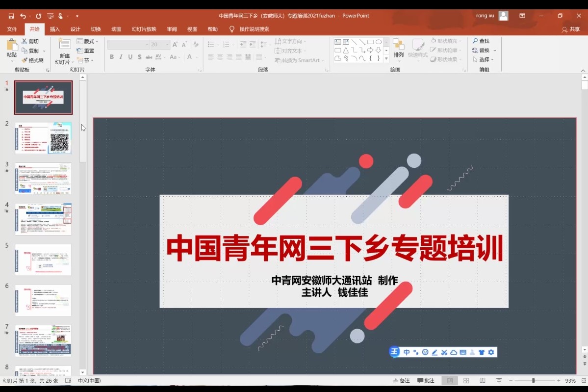Expand the Layout (版式) dropdown
The width and height of the screenshot is (588, 392).
[88, 42]
